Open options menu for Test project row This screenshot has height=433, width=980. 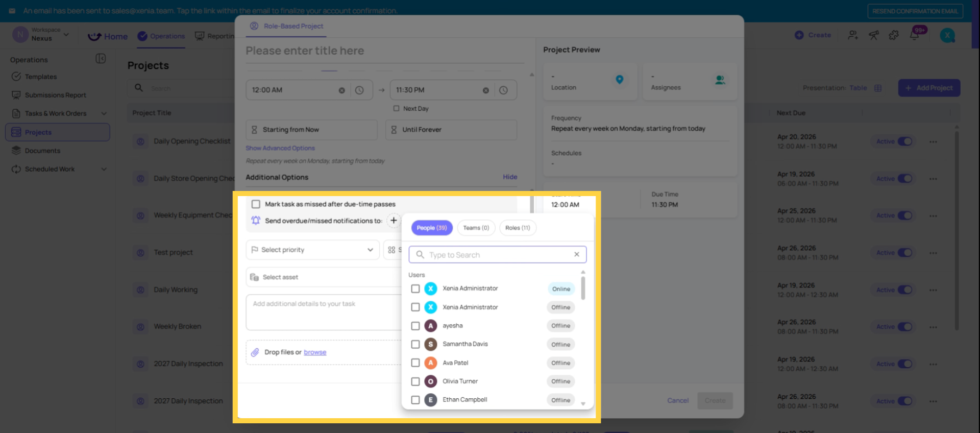[x=933, y=253]
